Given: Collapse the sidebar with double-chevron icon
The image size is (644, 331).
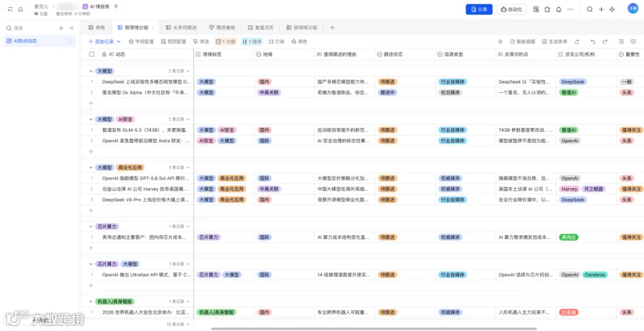Looking at the screenshot, I should point(72,29).
